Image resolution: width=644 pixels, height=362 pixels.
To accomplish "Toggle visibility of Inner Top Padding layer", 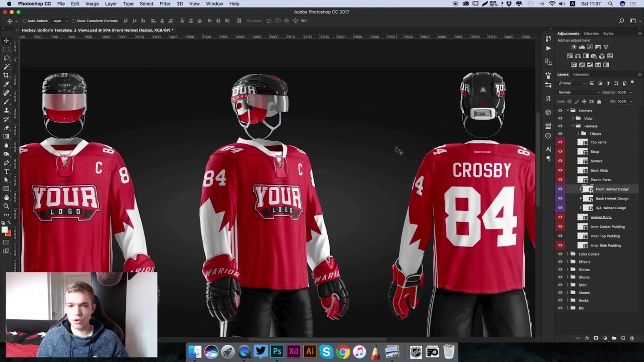I will (x=560, y=236).
